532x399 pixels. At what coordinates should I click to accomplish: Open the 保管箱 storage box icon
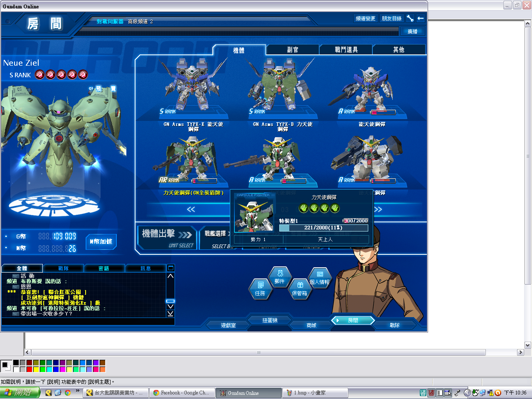coord(300,289)
